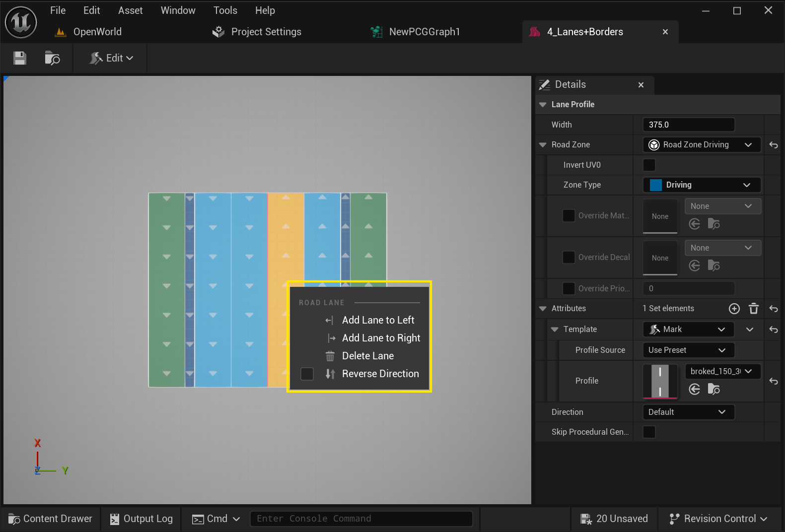The image size is (785, 532).
Task: Open the Zone Type Driving dropdown
Action: tap(702, 185)
